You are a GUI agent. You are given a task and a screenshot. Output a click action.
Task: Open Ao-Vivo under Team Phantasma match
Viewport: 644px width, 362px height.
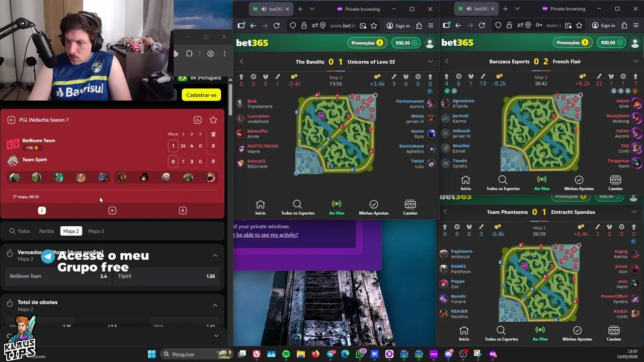pyautogui.click(x=540, y=333)
